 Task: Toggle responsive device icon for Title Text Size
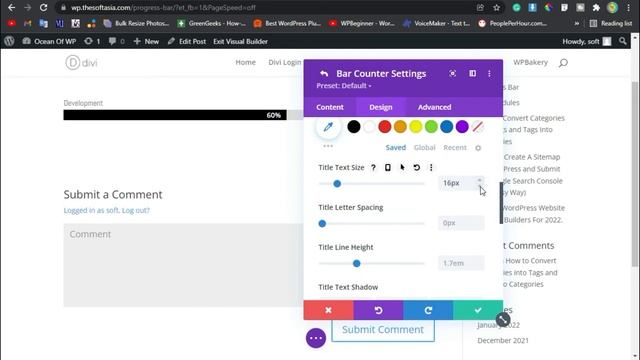pos(387,167)
